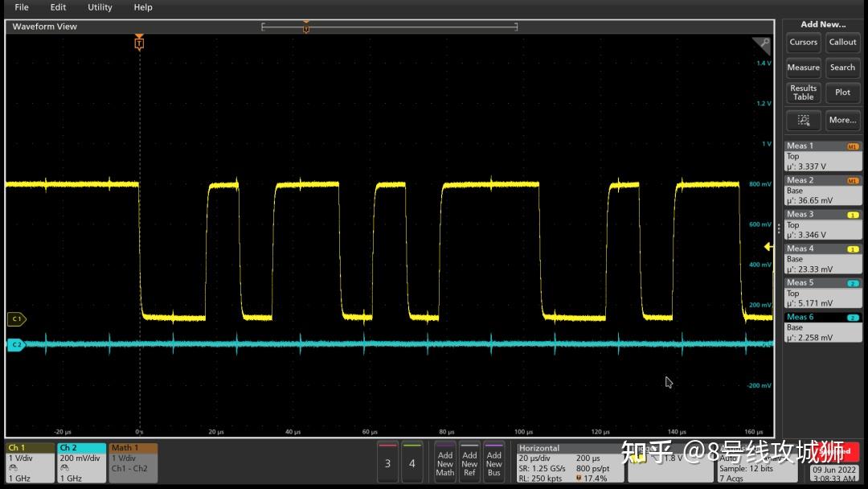This screenshot has height=489, width=868.
Task: Click the C1 waveform handle
Action: [17, 319]
